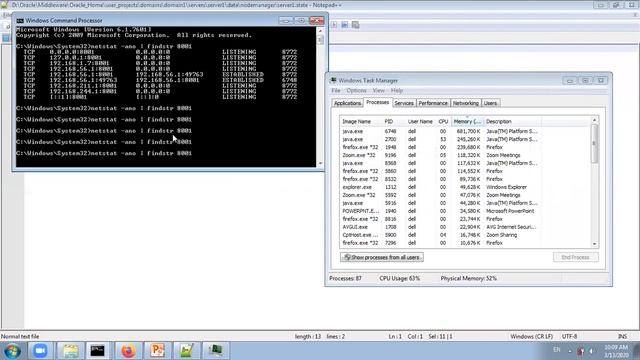Sort processes by PID column header
Image resolution: width=640 pixels, height=360 pixels.
pyautogui.click(x=393, y=122)
